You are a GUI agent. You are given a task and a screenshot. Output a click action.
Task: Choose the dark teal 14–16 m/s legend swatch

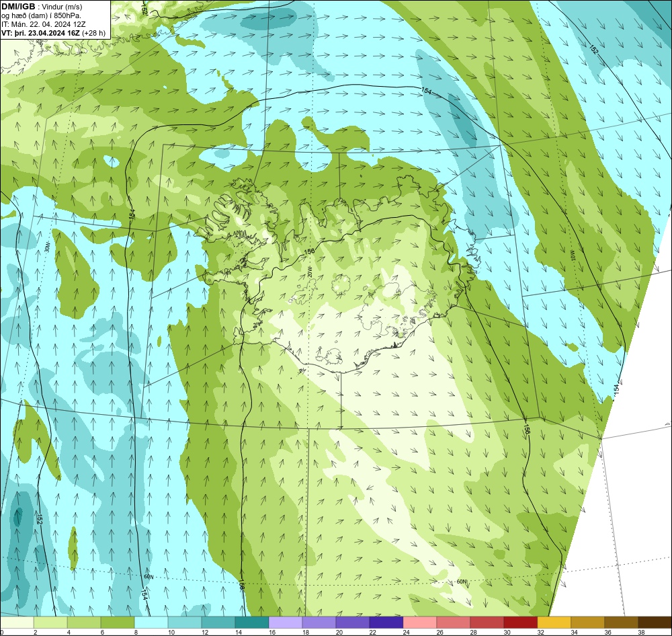coord(252,623)
